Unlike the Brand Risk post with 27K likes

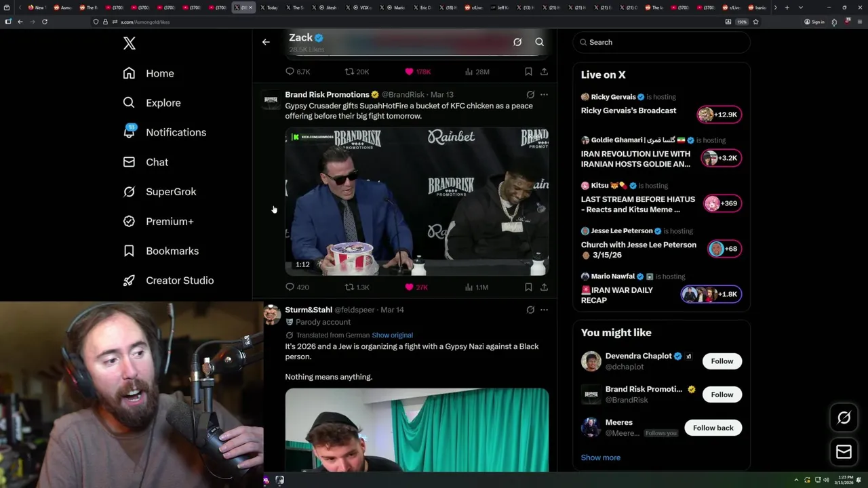(x=416, y=287)
